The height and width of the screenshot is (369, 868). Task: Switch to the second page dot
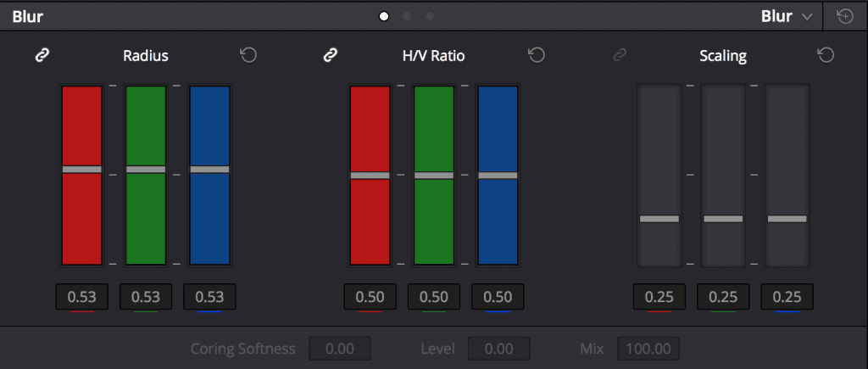(407, 16)
